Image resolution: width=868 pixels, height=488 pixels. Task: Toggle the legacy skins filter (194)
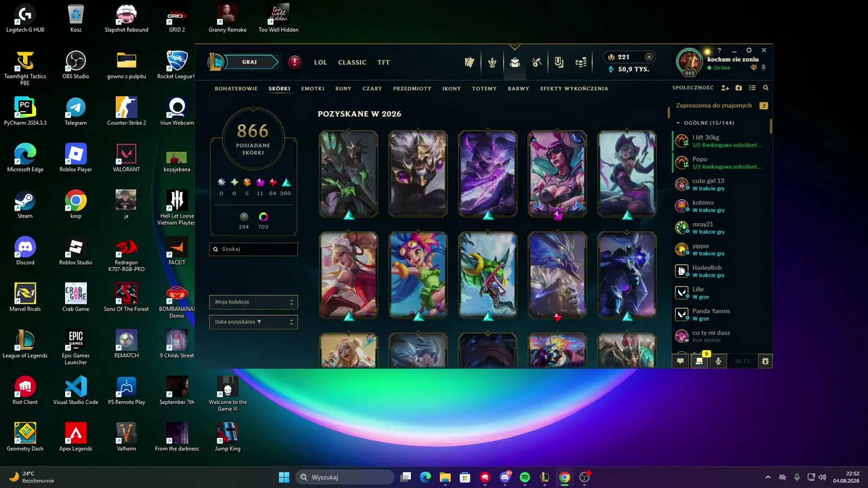244,217
